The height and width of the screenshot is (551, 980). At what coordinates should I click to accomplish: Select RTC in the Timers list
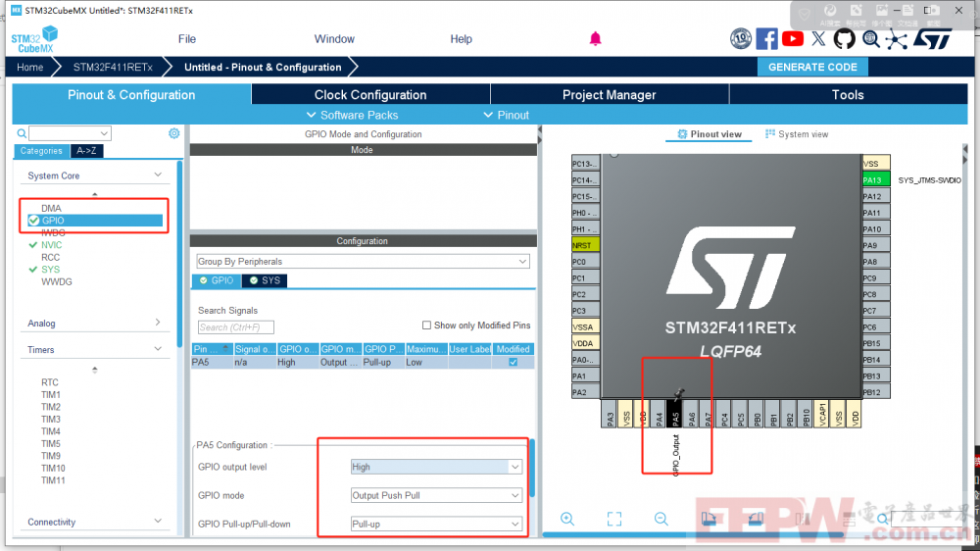coord(50,382)
